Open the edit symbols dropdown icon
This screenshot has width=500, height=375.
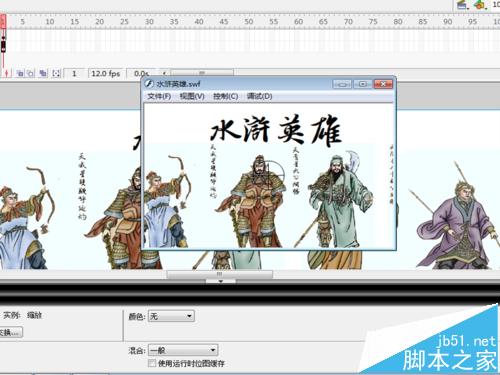(x=480, y=5)
